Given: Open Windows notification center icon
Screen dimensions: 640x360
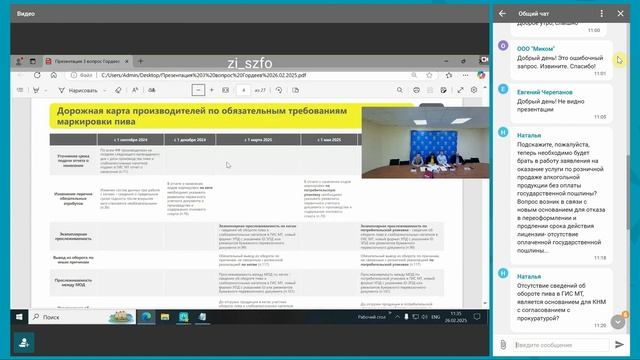Looking at the screenshot, I should [477, 317].
